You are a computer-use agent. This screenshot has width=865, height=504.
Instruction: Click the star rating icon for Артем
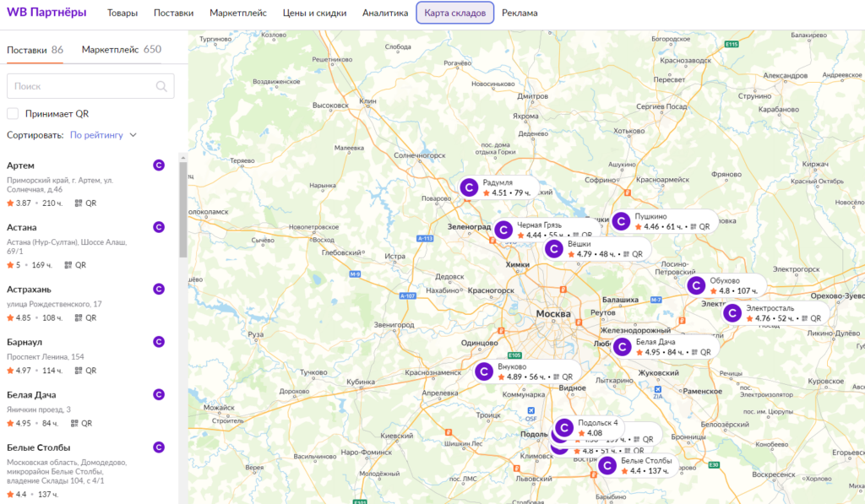10,203
